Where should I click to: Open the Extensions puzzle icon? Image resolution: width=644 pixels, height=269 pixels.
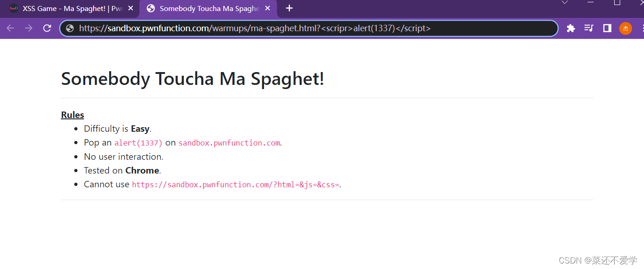571,28
